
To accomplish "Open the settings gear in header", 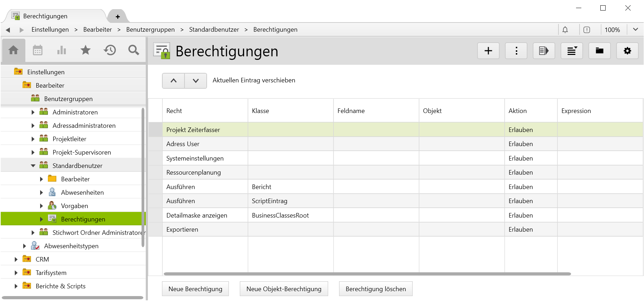I will (x=627, y=51).
